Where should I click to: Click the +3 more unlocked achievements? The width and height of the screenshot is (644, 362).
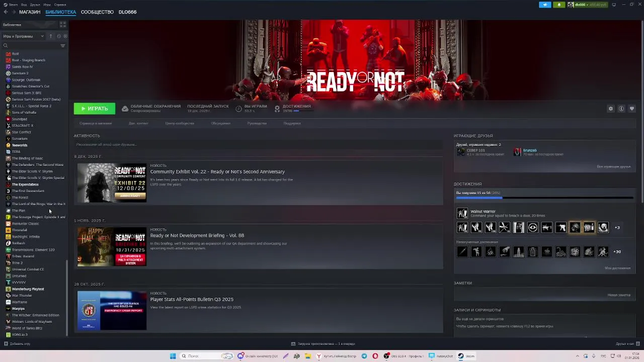pyautogui.click(x=617, y=228)
